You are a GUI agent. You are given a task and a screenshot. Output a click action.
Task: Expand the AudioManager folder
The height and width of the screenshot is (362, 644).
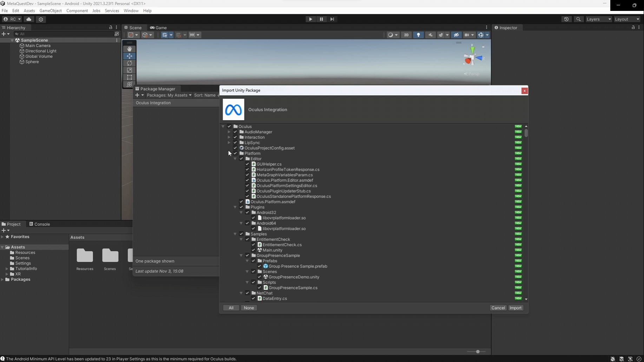coord(229,132)
